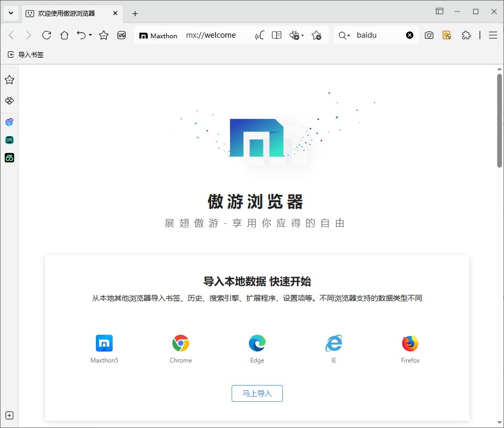Open the home page
504x428 pixels.
[64, 35]
